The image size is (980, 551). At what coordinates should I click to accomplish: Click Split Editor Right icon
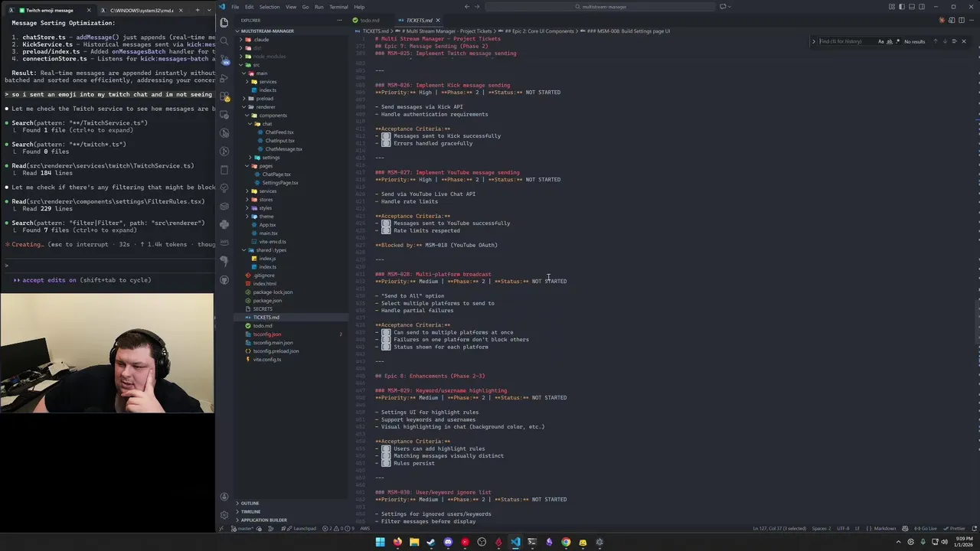962,20
